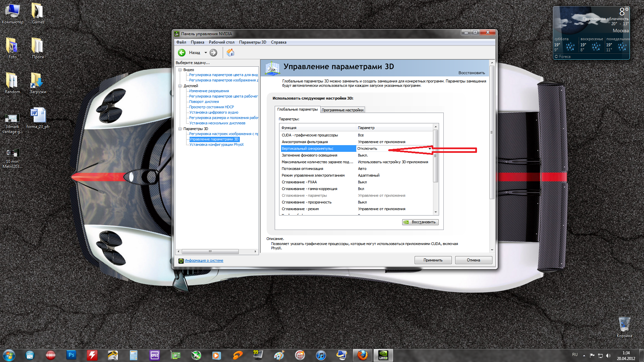This screenshot has height=362, width=644.
Task: Click the Функция column header
Action: click(x=317, y=128)
